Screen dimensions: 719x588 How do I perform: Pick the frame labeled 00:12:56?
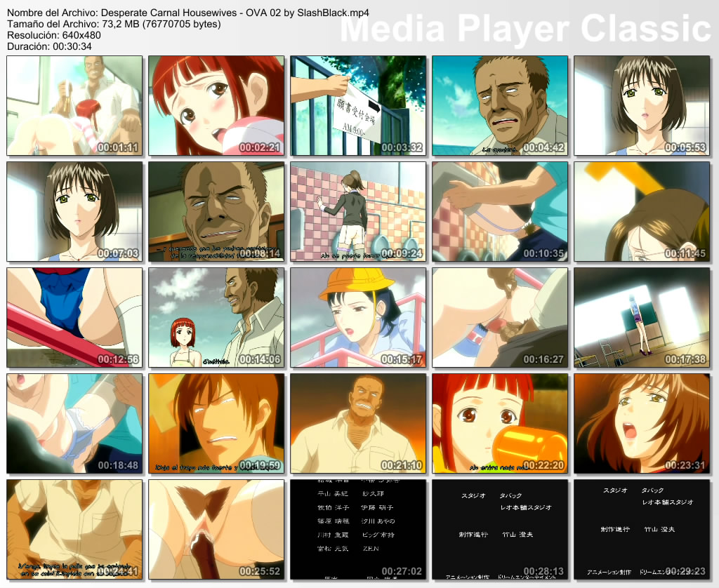click(x=74, y=318)
